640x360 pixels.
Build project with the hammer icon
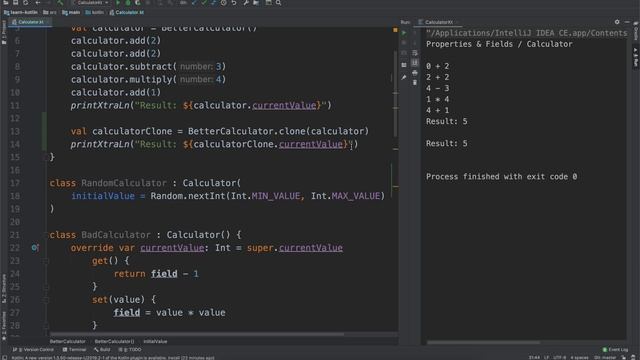click(x=60, y=3)
